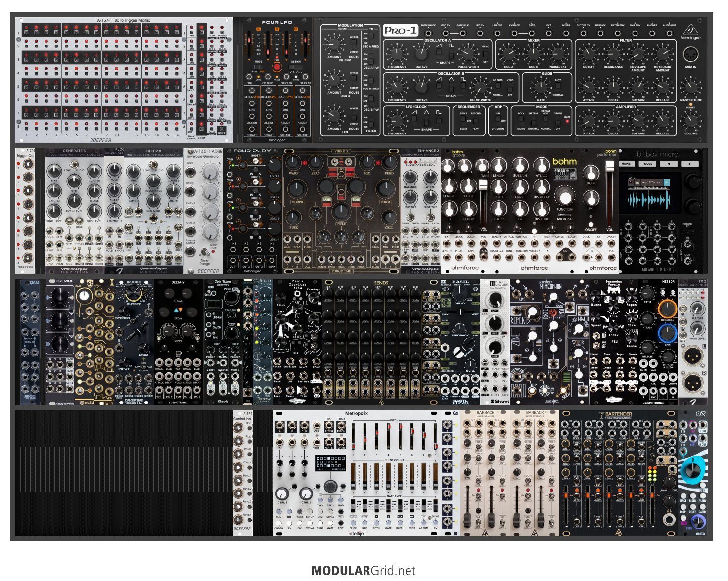Click the left arrow button on bitbox micro

669,164
